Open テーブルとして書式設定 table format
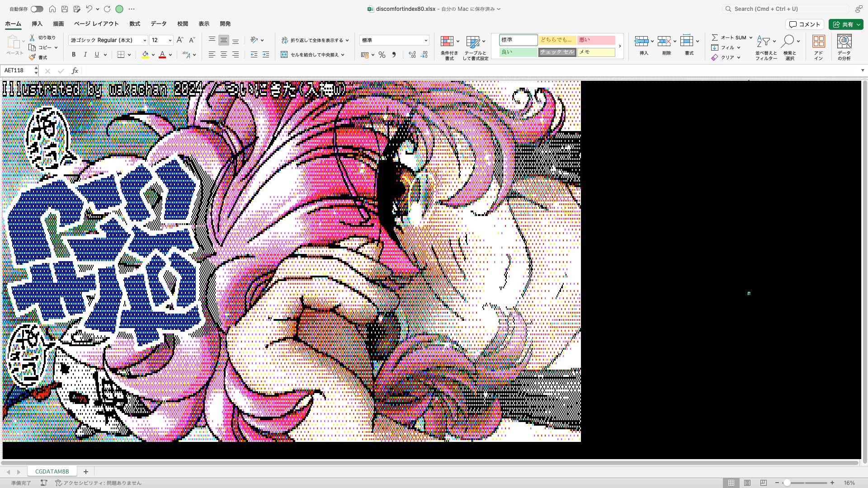The image size is (868, 488). point(476,47)
